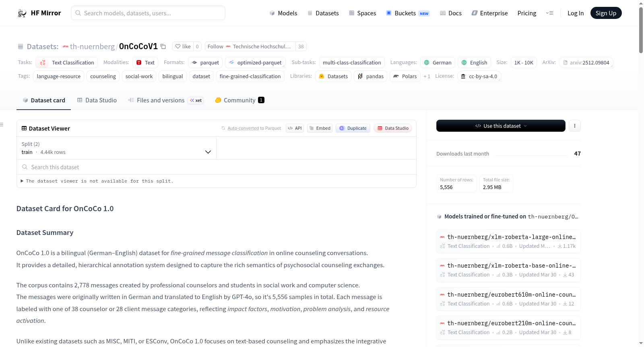Go to the Pricing page
This screenshot has height=347, width=644.
(x=527, y=13)
